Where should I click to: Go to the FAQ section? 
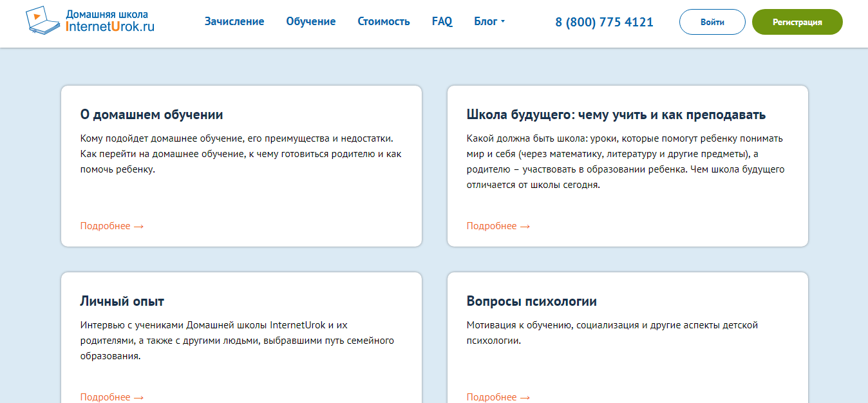pos(442,21)
